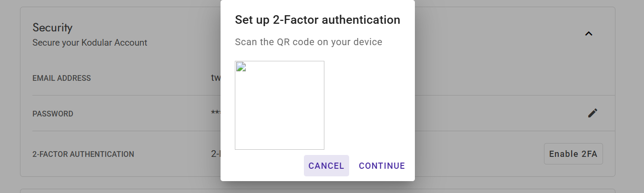Click the center of the QR code placeholder
The width and height of the screenshot is (644, 193).
coord(280,105)
